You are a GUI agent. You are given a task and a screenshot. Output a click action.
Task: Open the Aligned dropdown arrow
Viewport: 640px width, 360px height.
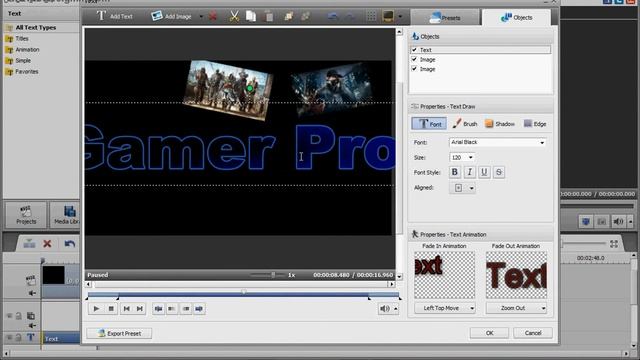pyautogui.click(x=471, y=188)
